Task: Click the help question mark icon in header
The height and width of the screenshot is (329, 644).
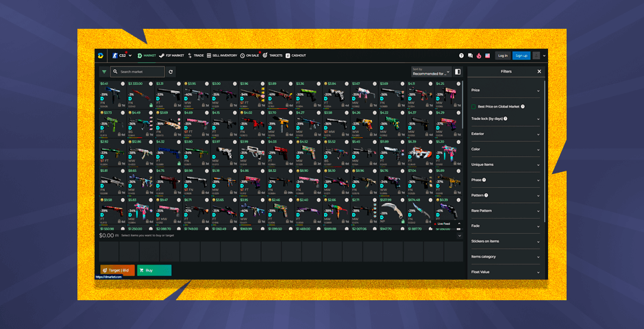Action: pyautogui.click(x=461, y=56)
